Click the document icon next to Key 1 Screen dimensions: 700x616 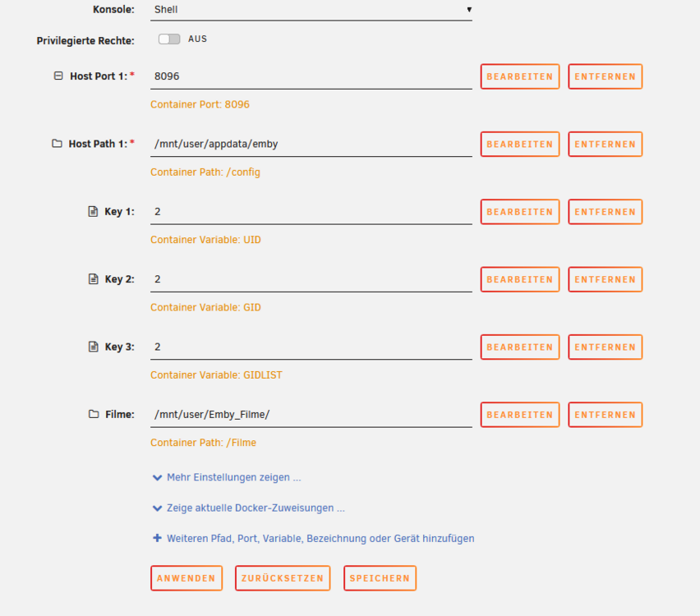(93, 211)
